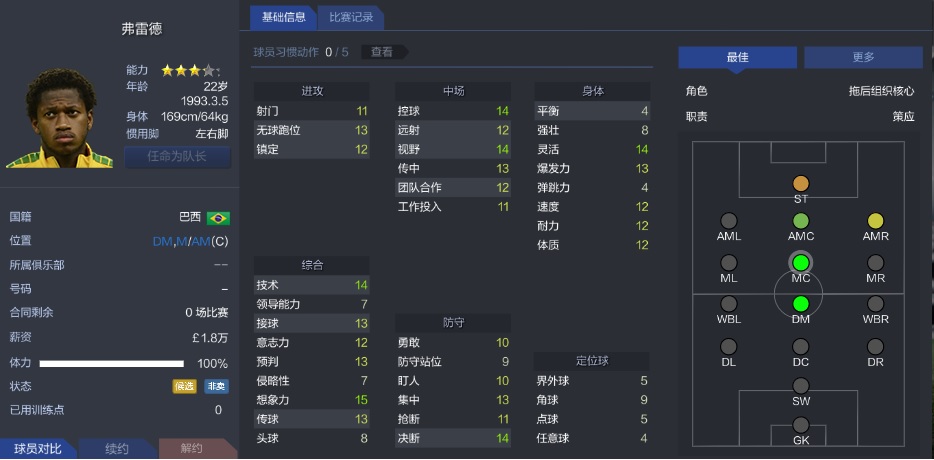The image size is (934, 460).
Task: Select the ST position circle on pitch
Action: (x=800, y=184)
